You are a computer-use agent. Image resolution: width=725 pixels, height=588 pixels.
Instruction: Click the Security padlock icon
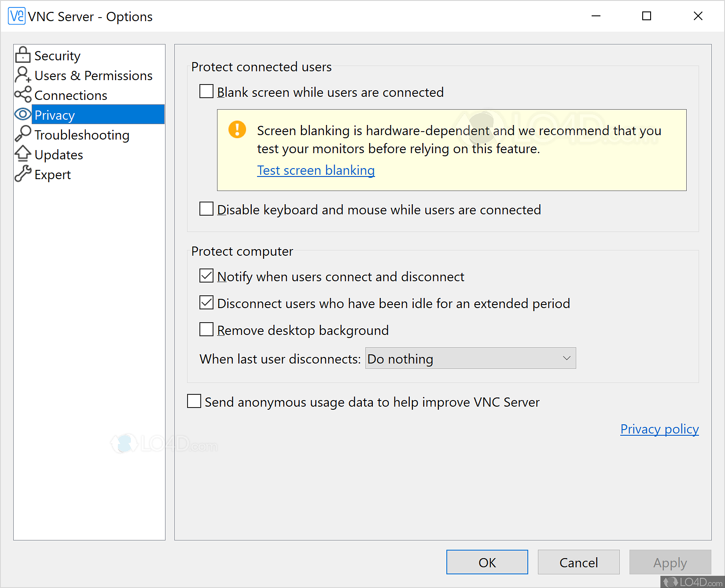point(23,55)
